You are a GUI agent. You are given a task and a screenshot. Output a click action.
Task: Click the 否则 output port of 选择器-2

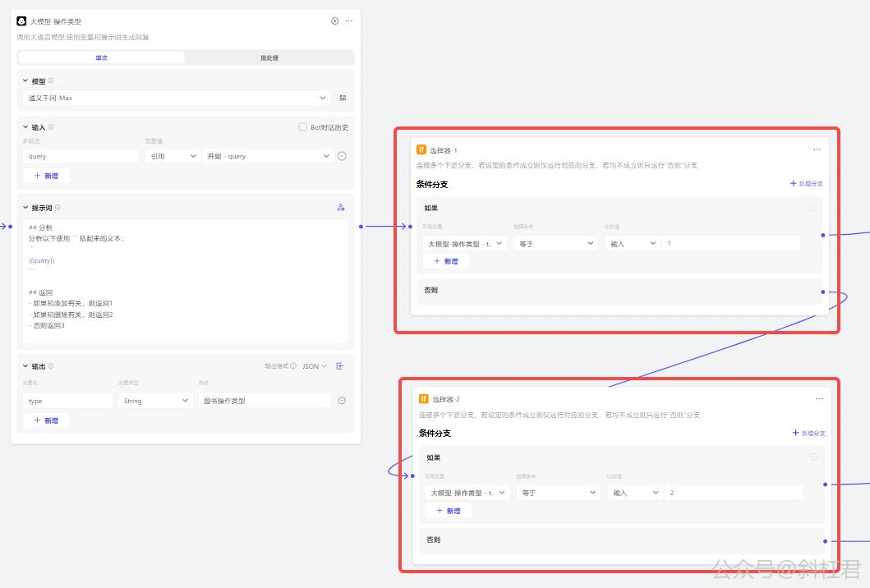pyautogui.click(x=825, y=541)
